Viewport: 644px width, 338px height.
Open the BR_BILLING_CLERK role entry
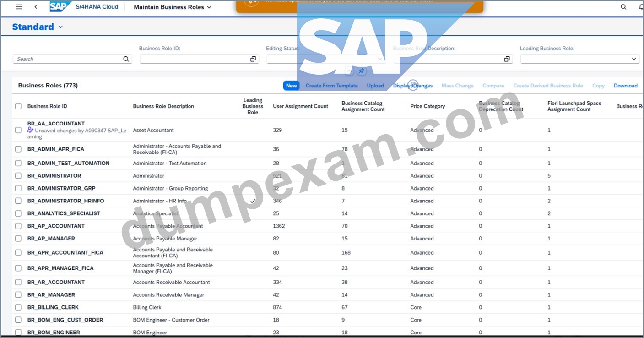(x=53, y=307)
